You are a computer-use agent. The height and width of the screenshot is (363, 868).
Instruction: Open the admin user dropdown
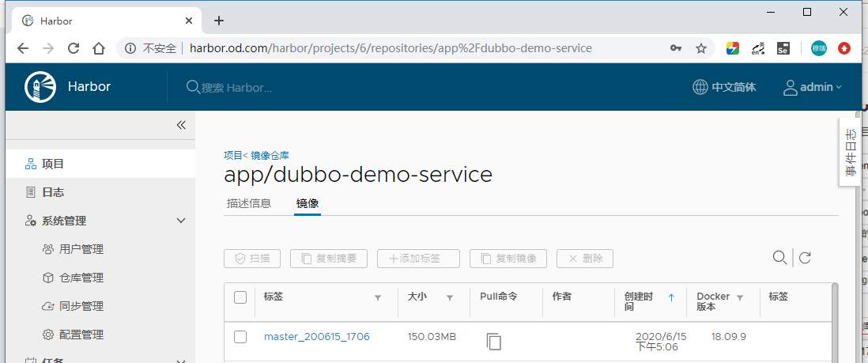[812, 87]
